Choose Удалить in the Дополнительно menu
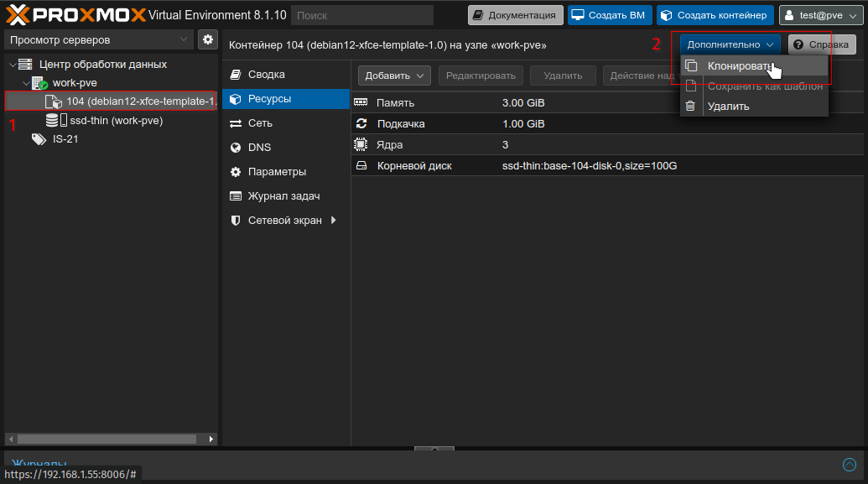The width and height of the screenshot is (868, 484). pyautogui.click(x=754, y=106)
